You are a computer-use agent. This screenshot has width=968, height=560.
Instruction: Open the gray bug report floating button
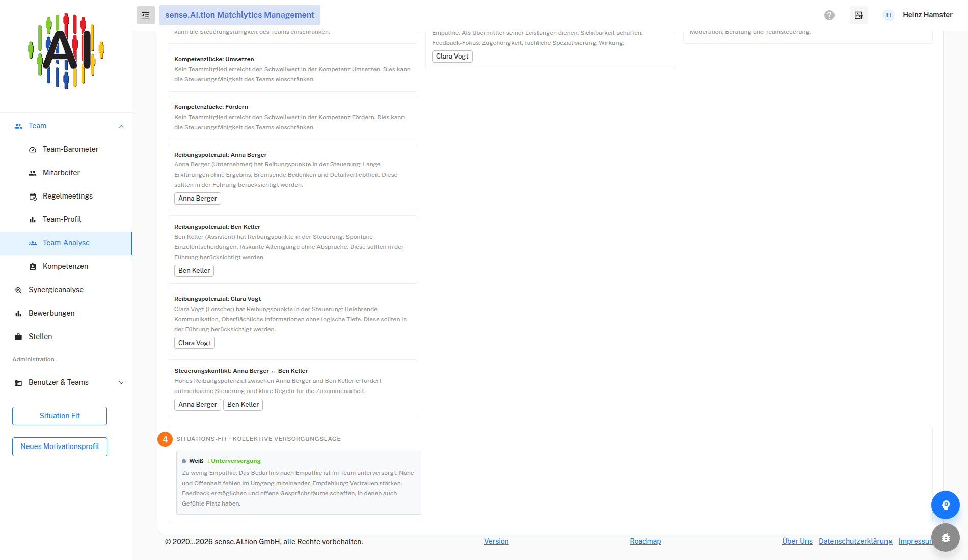(x=946, y=538)
